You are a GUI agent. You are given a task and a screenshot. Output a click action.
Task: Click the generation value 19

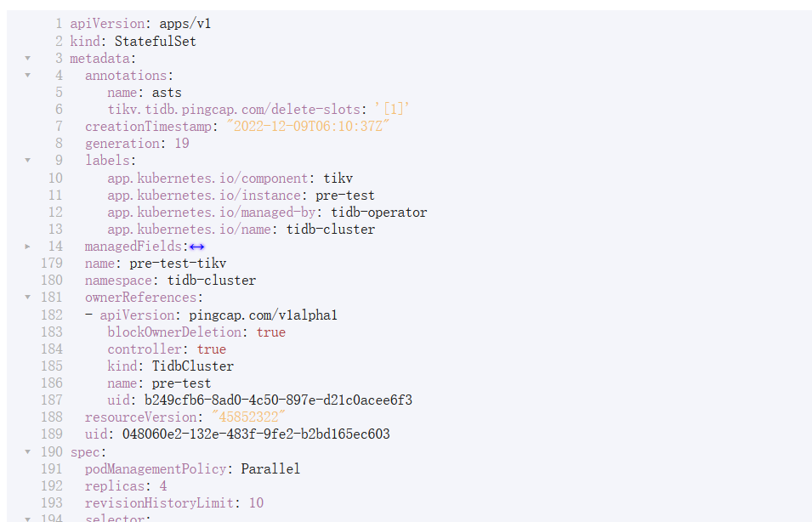[181, 144]
